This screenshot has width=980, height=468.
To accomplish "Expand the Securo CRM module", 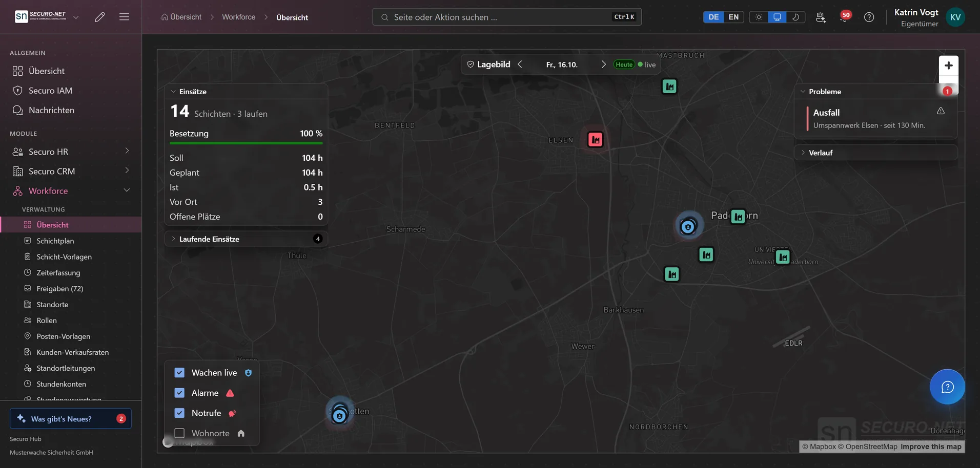I will (71, 171).
